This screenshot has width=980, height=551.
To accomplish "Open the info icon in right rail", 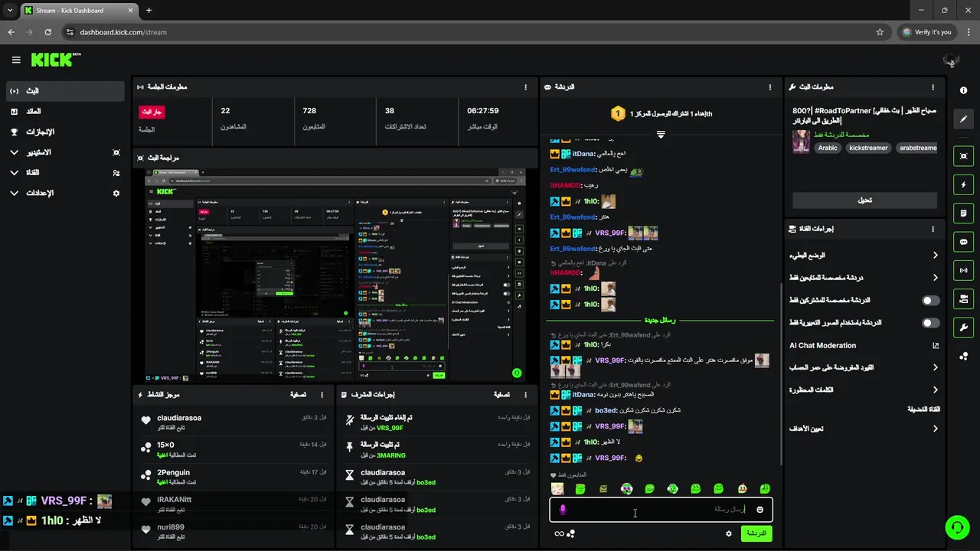I will (963, 90).
